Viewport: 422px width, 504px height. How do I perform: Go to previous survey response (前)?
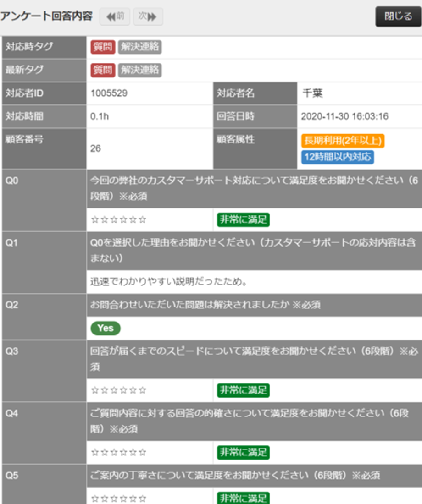pyautogui.click(x=115, y=16)
